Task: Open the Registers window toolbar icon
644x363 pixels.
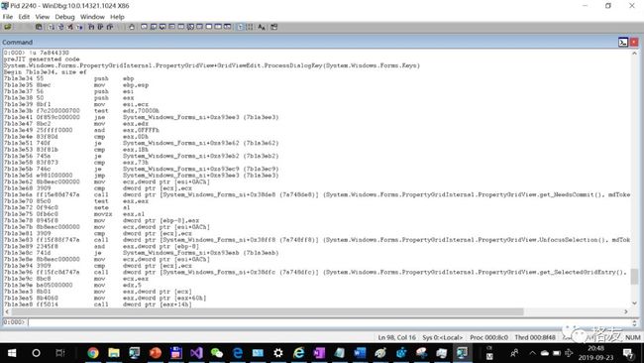Action: coord(171,27)
